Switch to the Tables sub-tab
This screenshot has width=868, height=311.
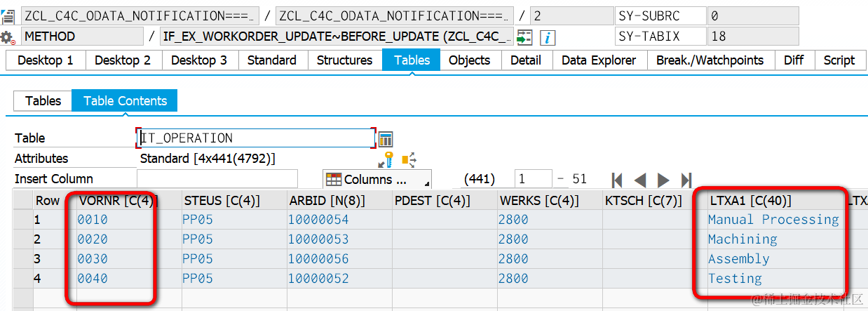[x=43, y=101]
